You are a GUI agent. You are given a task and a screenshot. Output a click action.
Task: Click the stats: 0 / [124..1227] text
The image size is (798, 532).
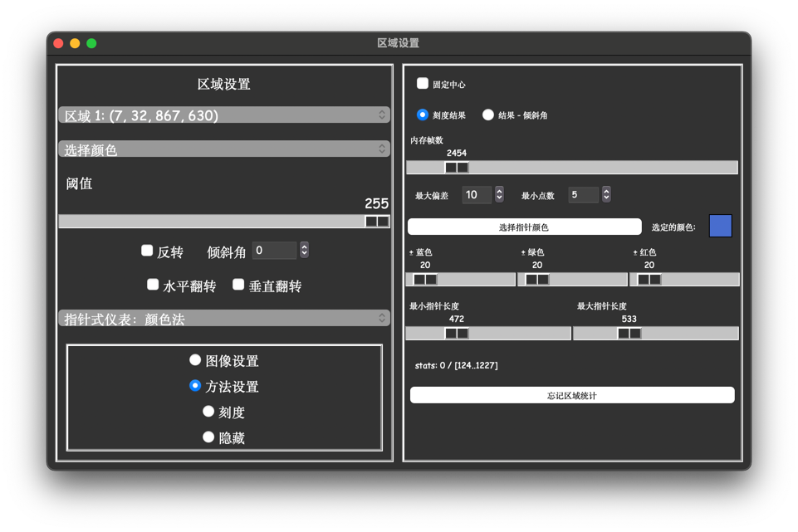pyautogui.click(x=456, y=365)
